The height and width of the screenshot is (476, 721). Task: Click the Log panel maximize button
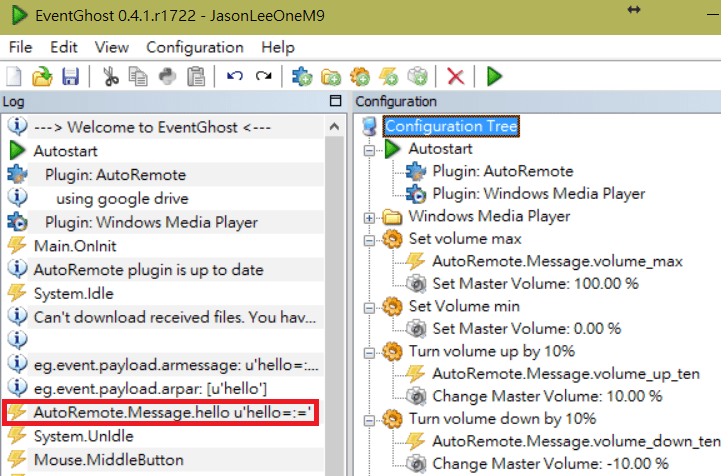(x=335, y=102)
